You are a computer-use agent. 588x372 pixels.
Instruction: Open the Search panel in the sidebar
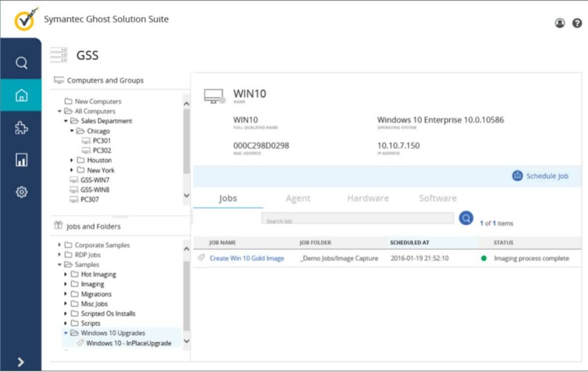[x=22, y=62]
